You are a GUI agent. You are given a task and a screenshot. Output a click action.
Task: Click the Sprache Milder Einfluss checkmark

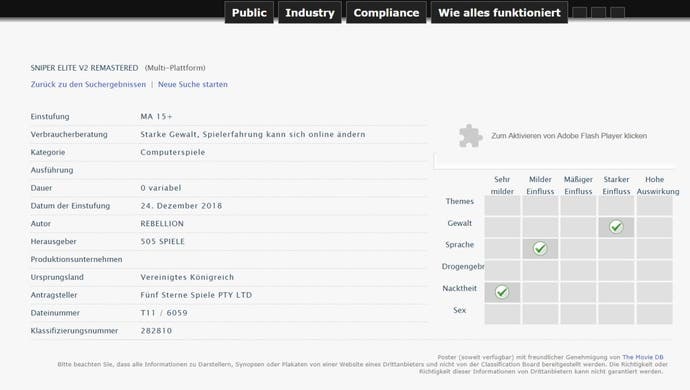click(540, 248)
